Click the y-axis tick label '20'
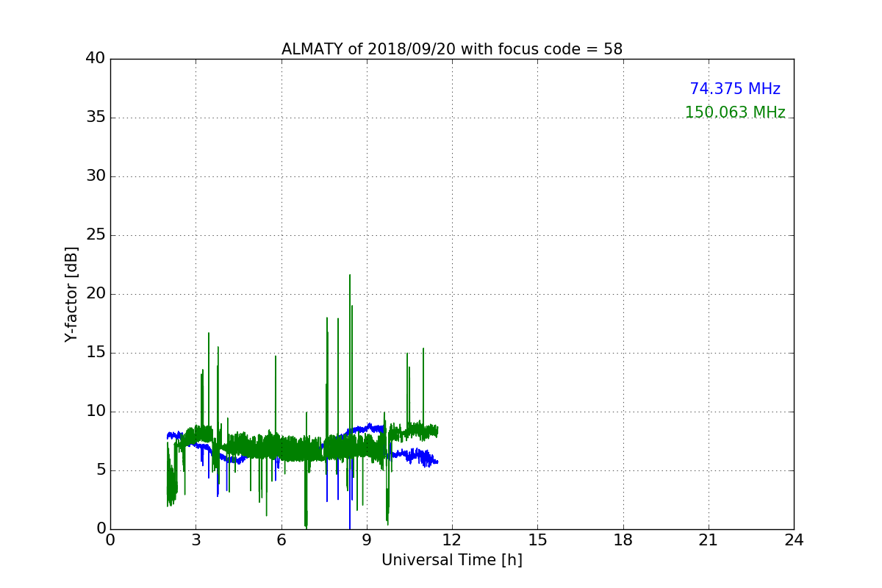The height and width of the screenshot is (588, 882). [x=96, y=294]
